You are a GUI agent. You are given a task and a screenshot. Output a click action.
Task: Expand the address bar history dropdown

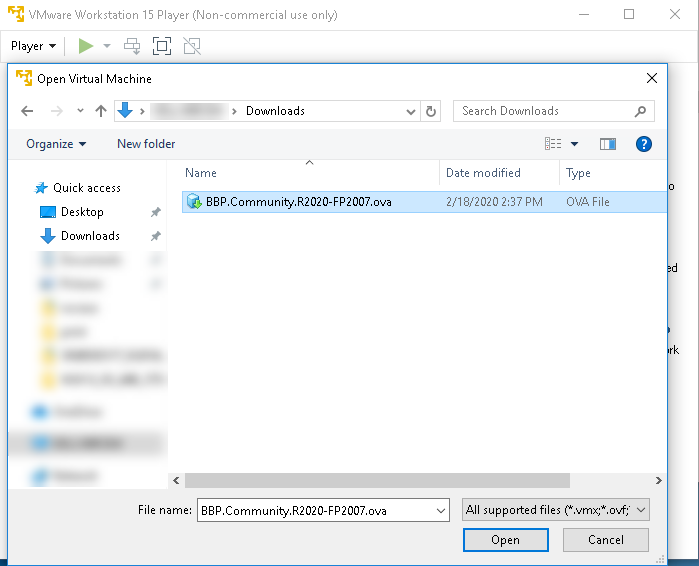pyautogui.click(x=411, y=111)
